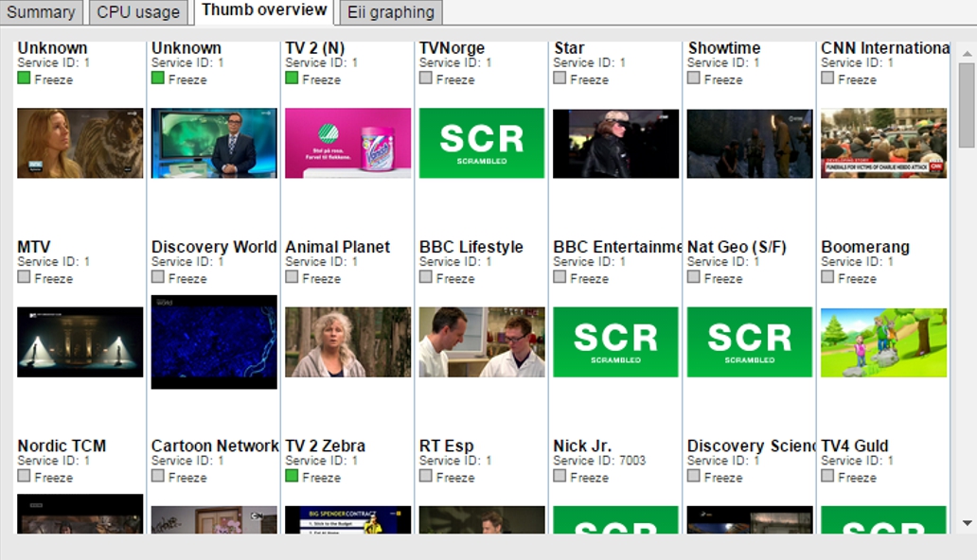Check Freeze for BBC Entertainment
Viewport: 977px width, 560px height.
(x=560, y=276)
